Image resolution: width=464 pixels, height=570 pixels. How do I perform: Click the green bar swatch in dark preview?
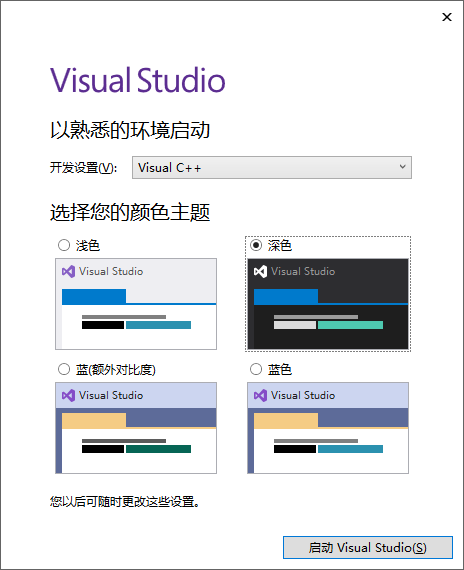coord(350,325)
